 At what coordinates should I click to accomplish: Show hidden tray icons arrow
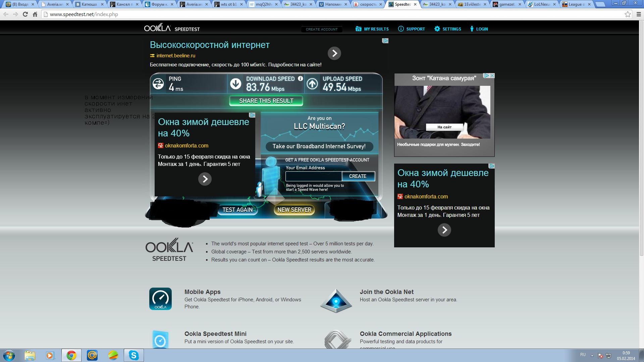pyautogui.click(x=592, y=355)
